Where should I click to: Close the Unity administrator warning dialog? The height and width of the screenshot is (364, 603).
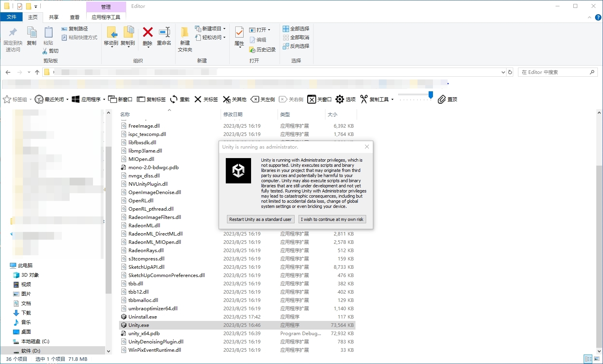click(x=367, y=147)
